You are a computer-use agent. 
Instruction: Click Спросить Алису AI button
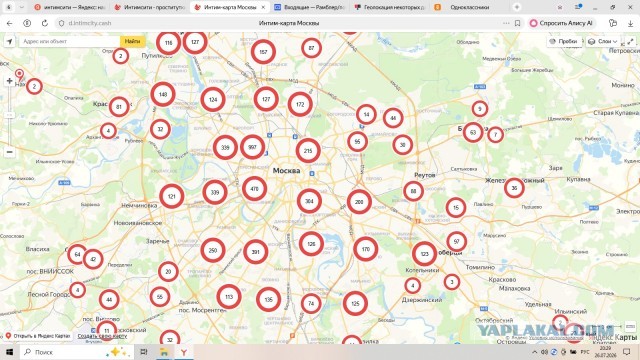(x=562, y=23)
